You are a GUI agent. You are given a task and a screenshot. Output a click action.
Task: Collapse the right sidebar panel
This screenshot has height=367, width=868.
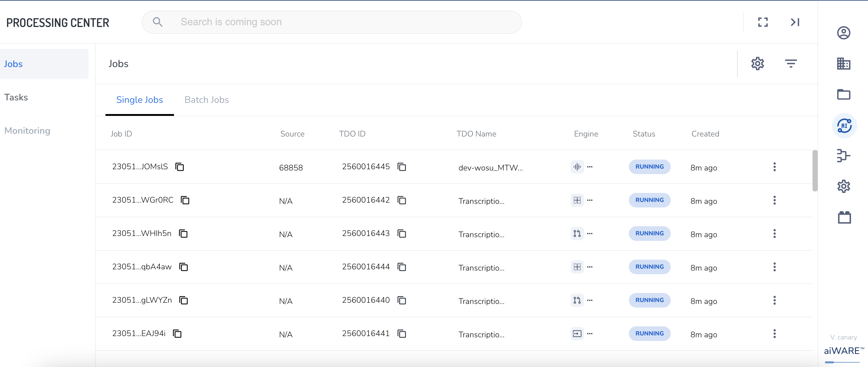pos(795,22)
